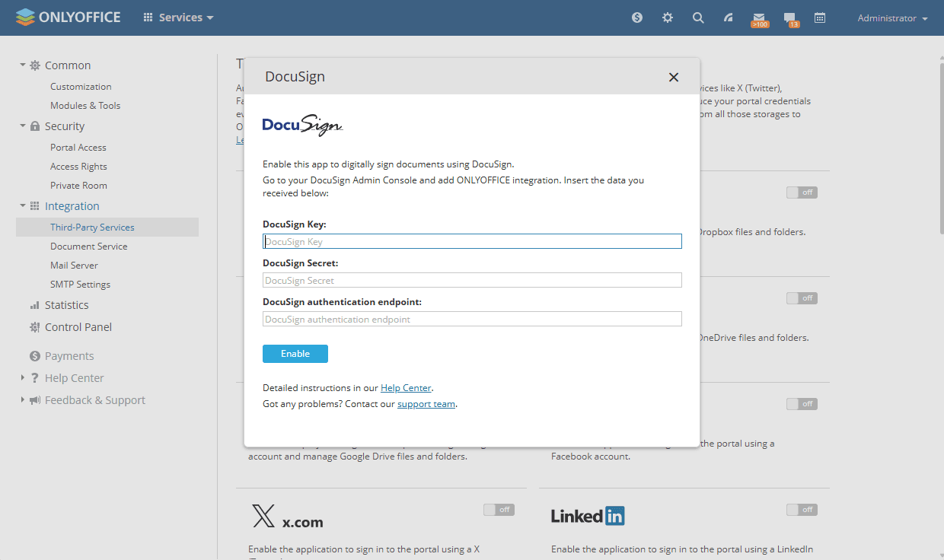
Task: Open Modules & Tools settings
Action: [x=85, y=106]
